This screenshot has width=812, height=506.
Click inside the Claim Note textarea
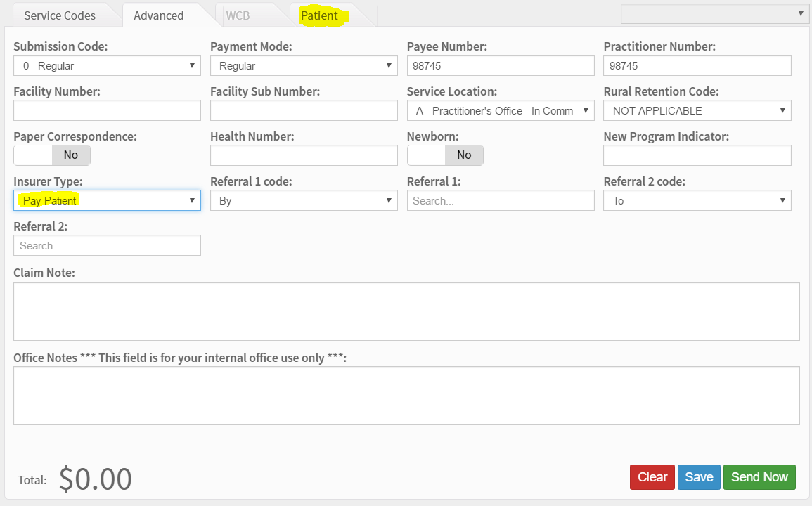coord(406,311)
